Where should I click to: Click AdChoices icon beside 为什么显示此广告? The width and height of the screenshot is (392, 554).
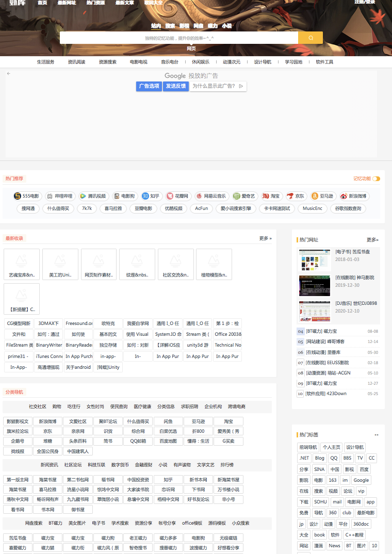pyautogui.click(x=241, y=86)
